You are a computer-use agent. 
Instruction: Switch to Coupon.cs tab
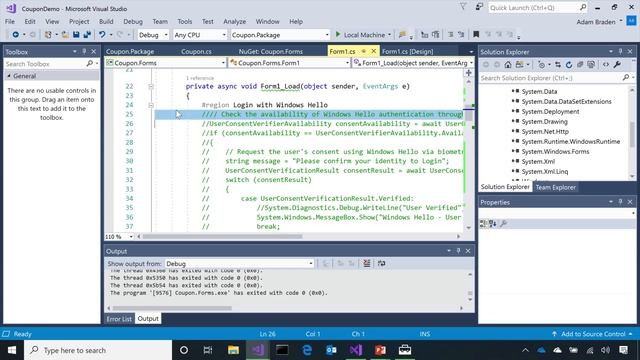pos(196,51)
